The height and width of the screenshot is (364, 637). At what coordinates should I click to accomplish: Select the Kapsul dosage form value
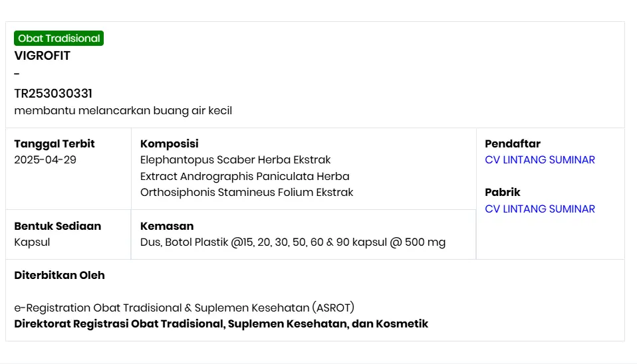pyautogui.click(x=32, y=242)
